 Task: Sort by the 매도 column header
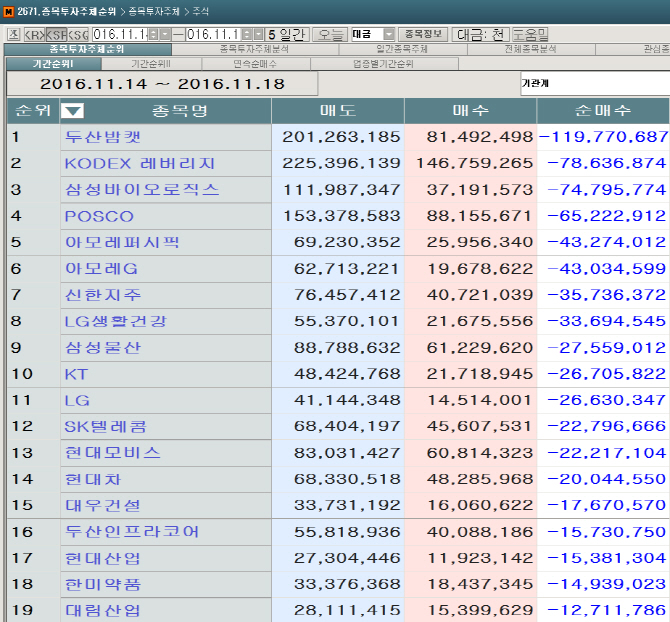pyautogui.click(x=338, y=111)
